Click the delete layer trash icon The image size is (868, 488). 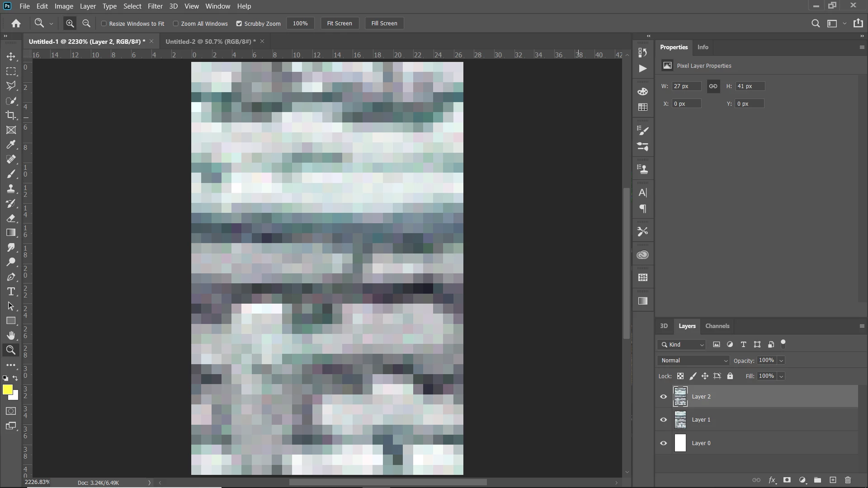pyautogui.click(x=848, y=480)
